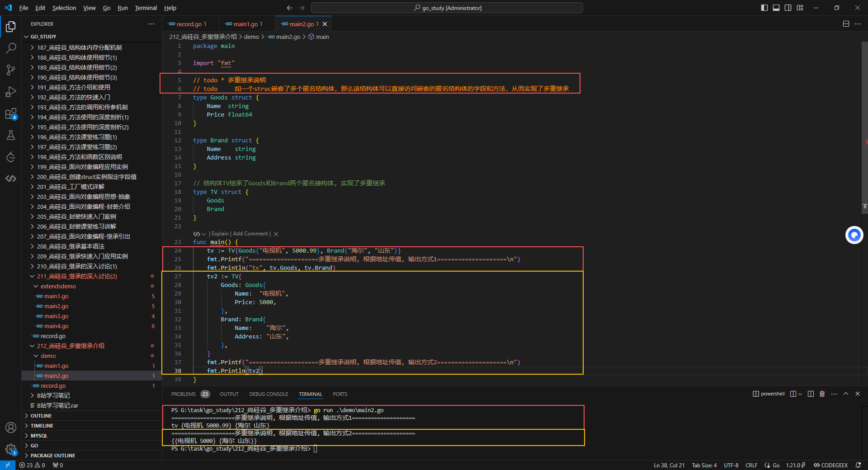Open the Source Control view
This screenshot has height=470, width=868.
(11, 70)
